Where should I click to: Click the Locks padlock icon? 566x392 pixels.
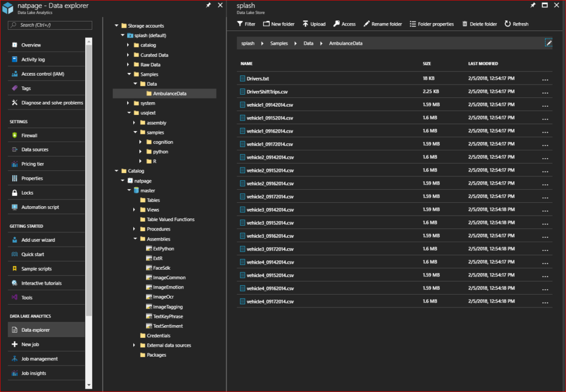point(14,193)
